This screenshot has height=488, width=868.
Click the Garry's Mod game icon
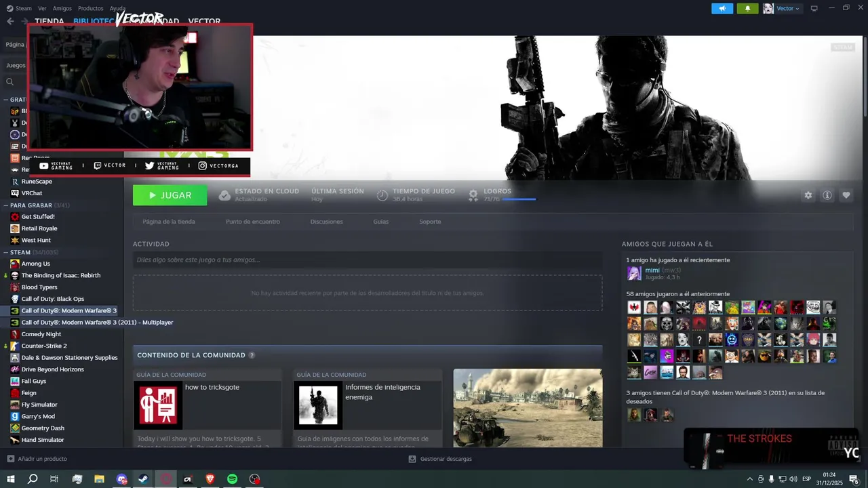tap(15, 416)
